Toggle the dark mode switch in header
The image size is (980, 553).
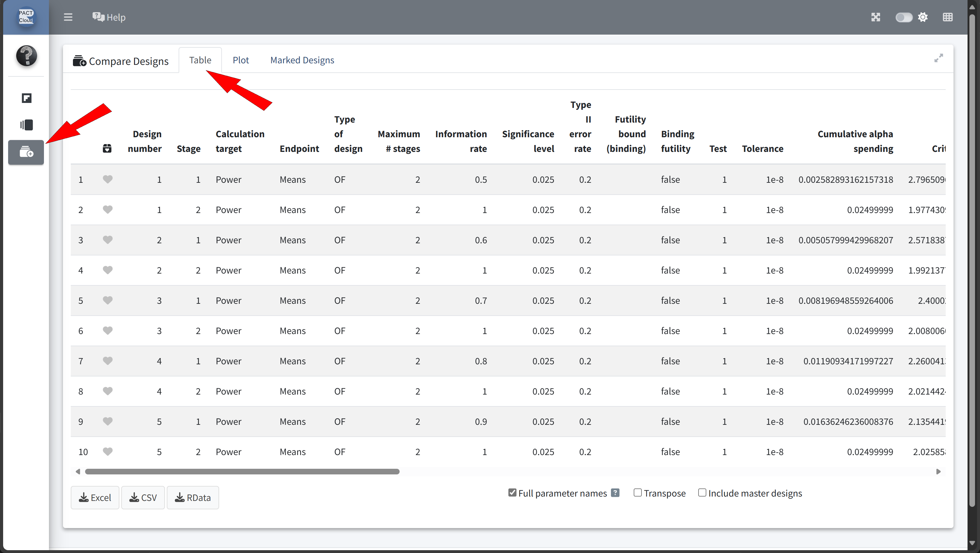click(904, 17)
